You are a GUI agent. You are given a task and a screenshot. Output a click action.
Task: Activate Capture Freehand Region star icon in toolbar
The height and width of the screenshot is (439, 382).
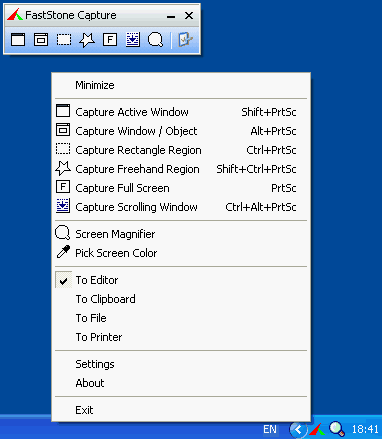87,40
